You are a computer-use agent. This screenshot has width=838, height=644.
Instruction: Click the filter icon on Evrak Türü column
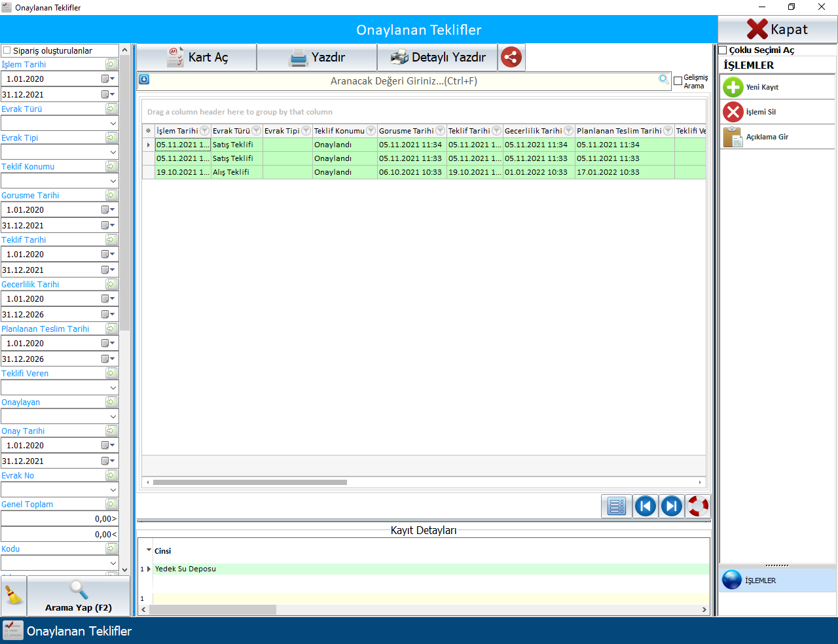256,131
